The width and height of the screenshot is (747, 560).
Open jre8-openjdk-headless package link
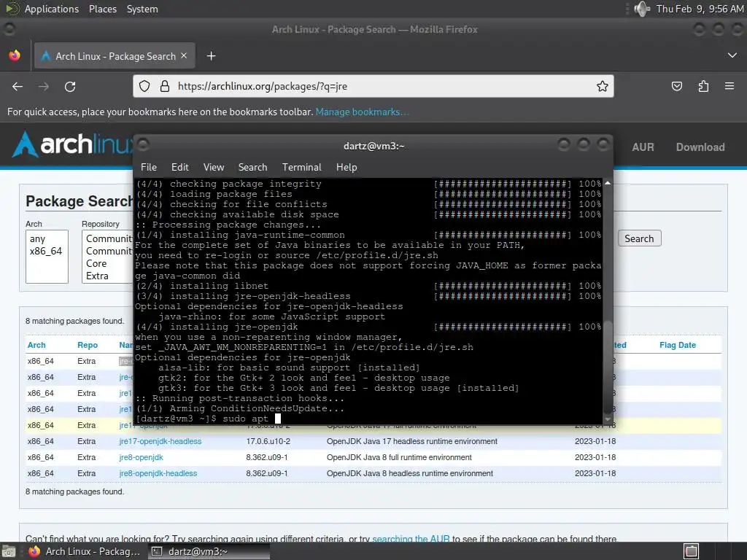pyautogui.click(x=158, y=473)
